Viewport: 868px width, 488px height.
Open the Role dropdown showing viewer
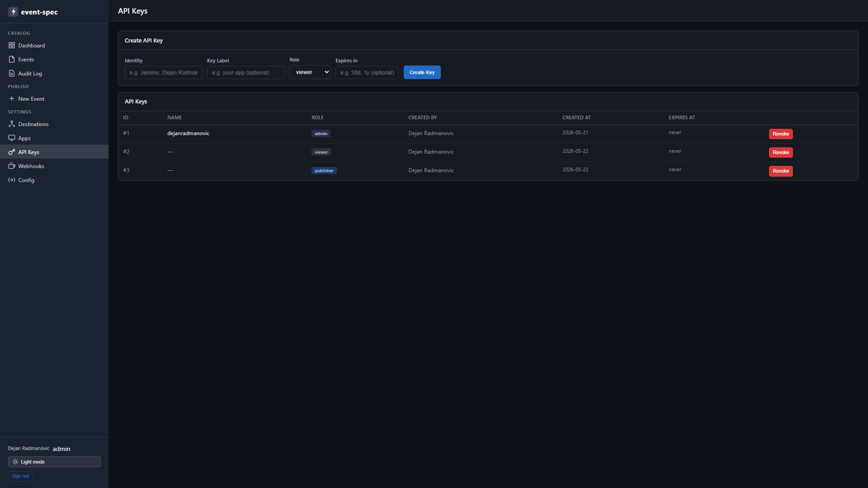310,72
